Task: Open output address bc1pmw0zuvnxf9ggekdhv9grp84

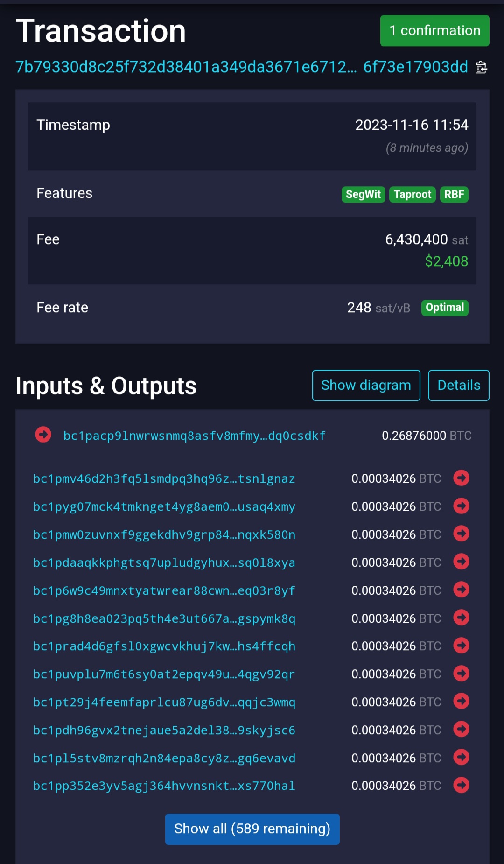Action: [x=164, y=534]
